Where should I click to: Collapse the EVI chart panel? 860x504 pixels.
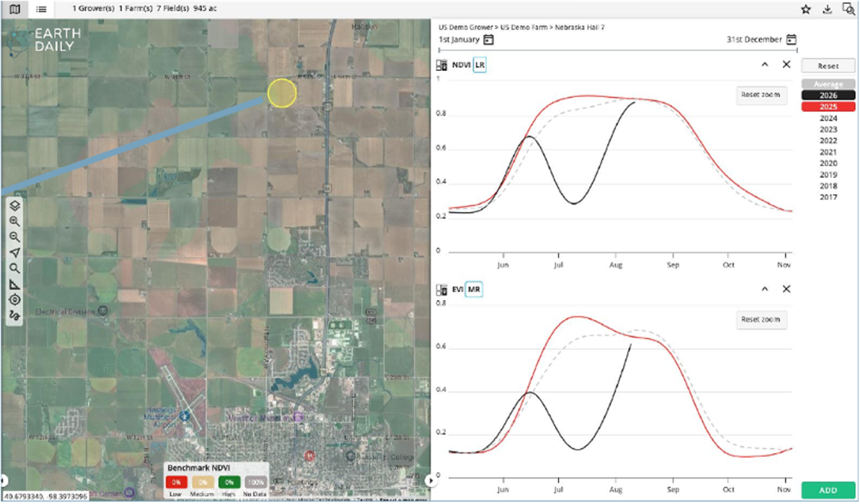pos(765,289)
